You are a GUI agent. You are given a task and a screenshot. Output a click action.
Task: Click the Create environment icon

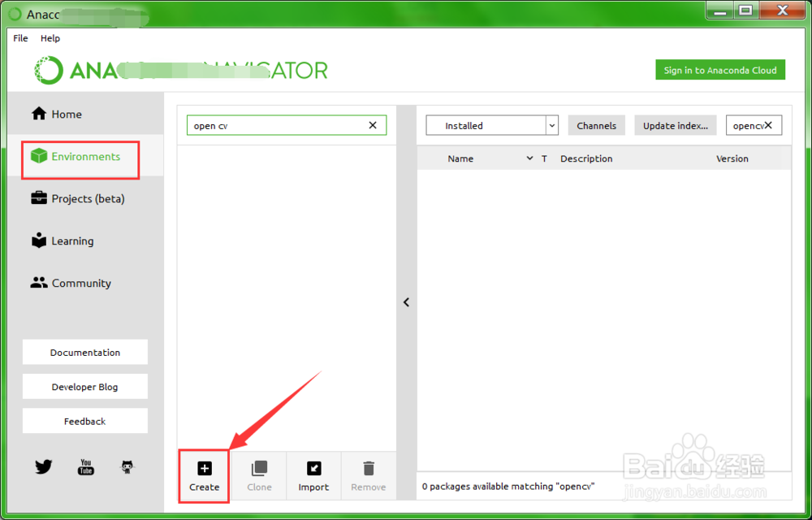point(205,469)
